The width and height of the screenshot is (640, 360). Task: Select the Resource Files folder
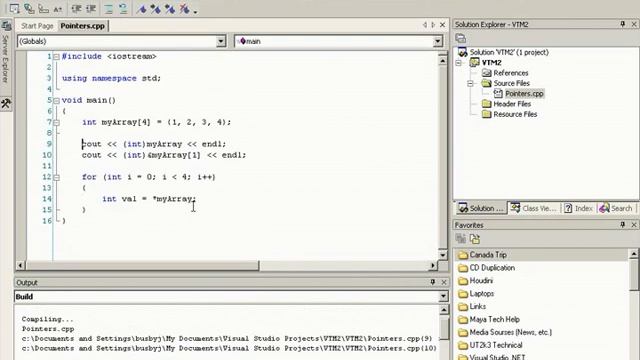point(515,114)
